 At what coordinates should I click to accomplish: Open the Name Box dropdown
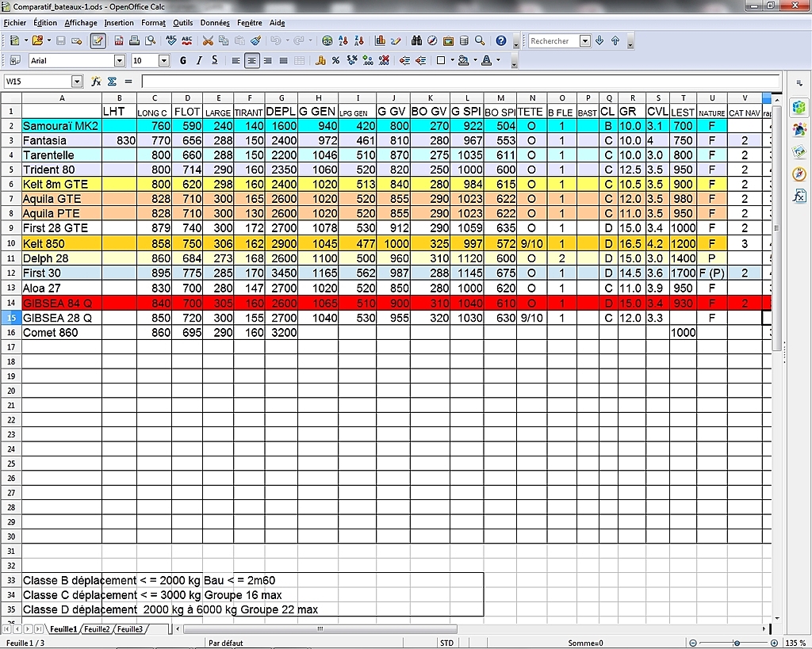77,82
